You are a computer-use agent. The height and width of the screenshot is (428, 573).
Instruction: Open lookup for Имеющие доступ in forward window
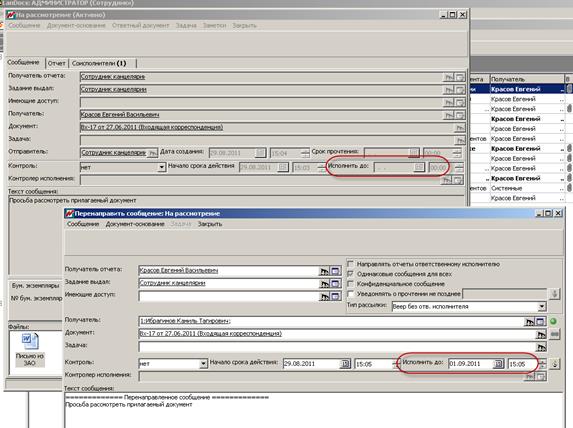point(324,296)
